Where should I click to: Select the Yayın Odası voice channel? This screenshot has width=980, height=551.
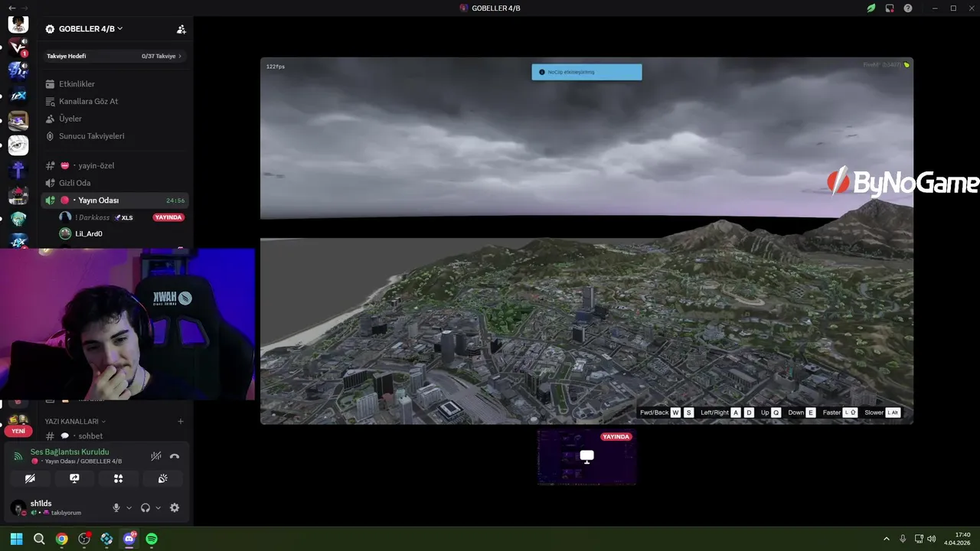click(x=115, y=201)
